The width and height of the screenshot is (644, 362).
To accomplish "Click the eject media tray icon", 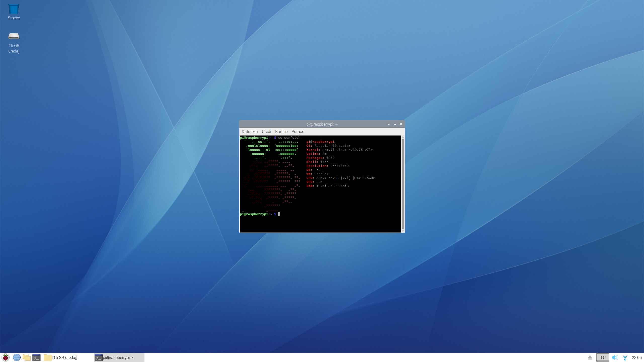I will pyautogui.click(x=590, y=357).
